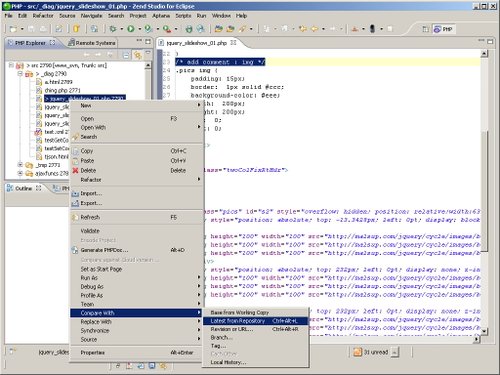The image size is (500, 375).
Task: Select Import... in the context menu
Action: [x=137, y=193]
